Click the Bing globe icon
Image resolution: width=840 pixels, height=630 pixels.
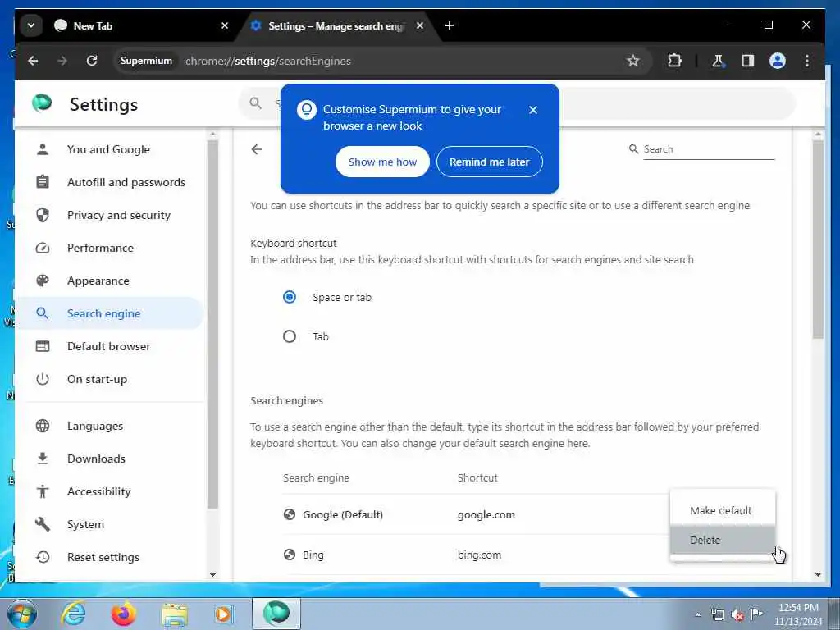tap(290, 555)
